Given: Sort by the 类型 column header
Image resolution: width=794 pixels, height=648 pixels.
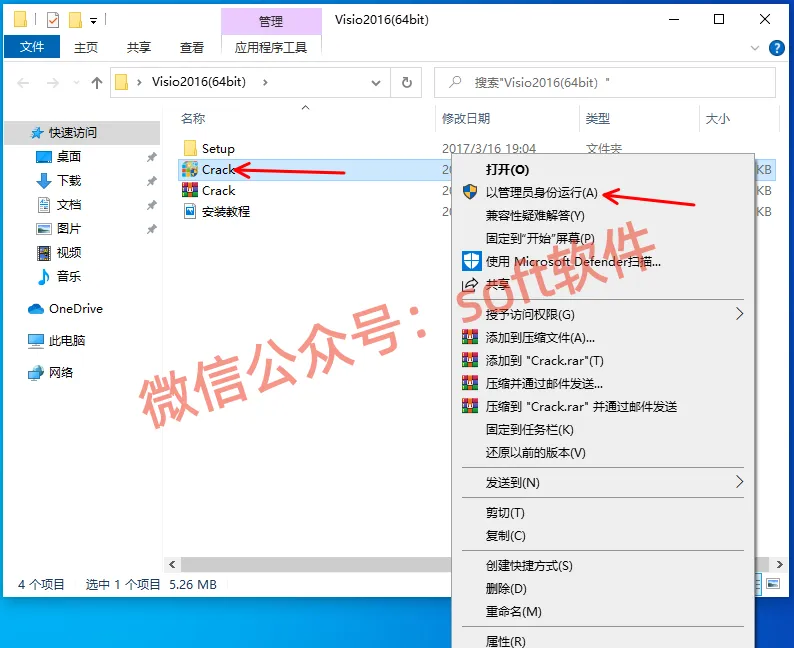Looking at the screenshot, I should pos(598,119).
